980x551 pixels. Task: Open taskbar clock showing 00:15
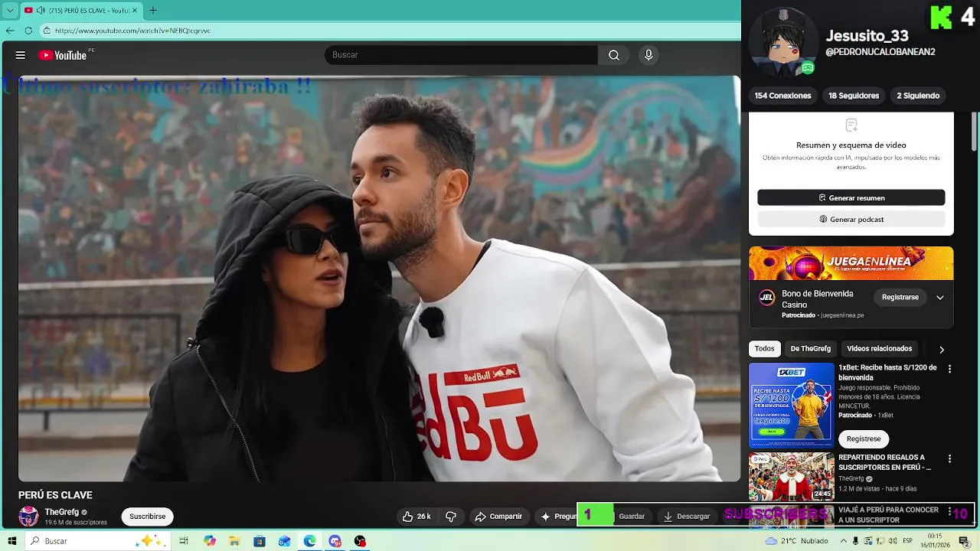935,540
